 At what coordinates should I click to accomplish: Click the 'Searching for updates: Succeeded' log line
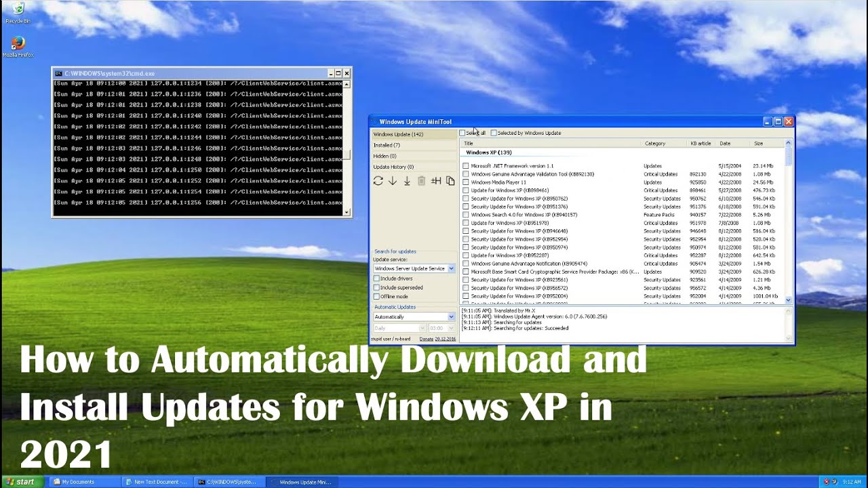tap(515, 328)
